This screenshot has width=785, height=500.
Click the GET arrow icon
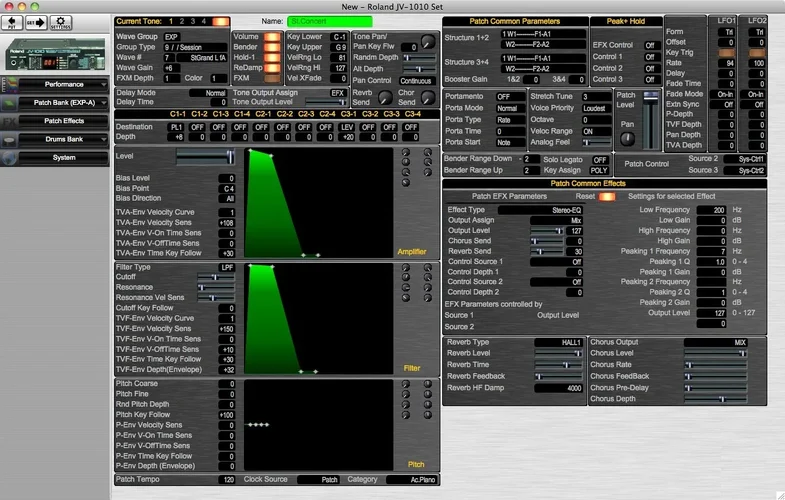(x=36, y=23)
